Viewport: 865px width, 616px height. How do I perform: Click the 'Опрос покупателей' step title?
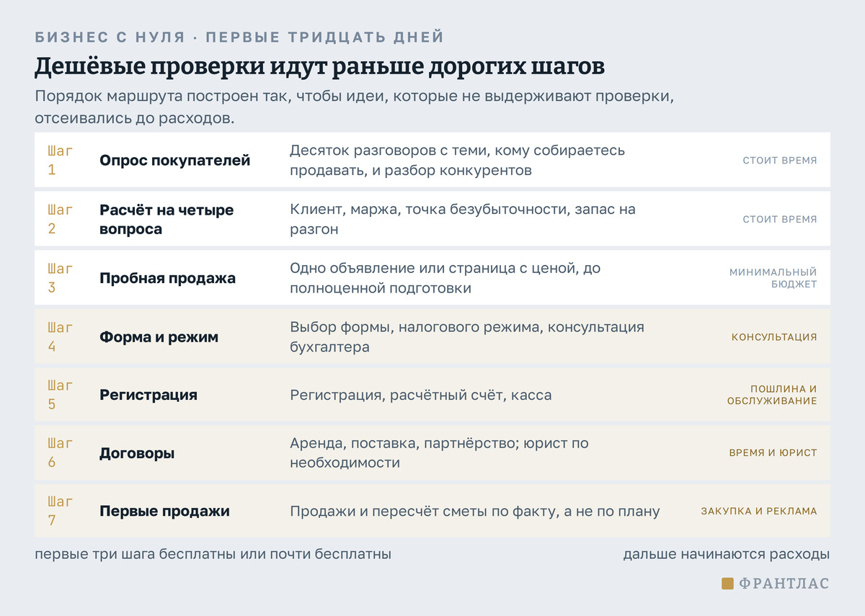pyautogui.click(x=175, y=161)
